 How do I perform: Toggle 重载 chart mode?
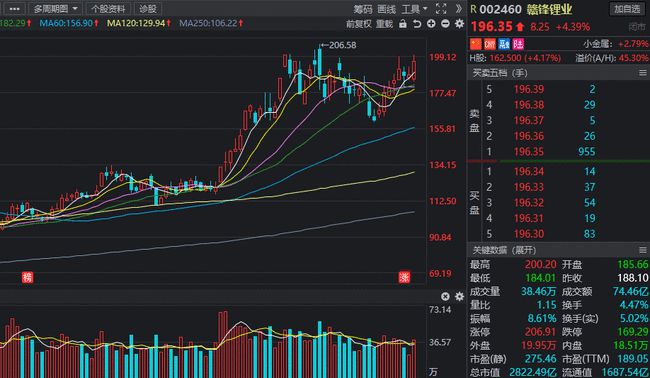[x=384, y=24]
